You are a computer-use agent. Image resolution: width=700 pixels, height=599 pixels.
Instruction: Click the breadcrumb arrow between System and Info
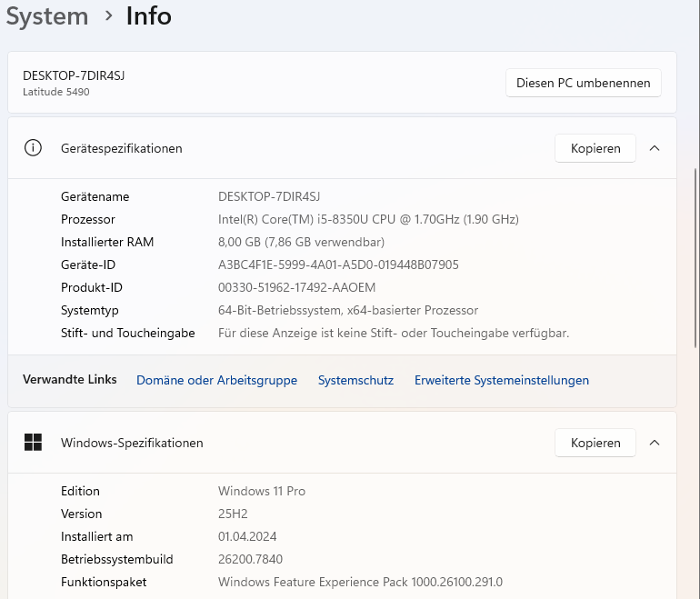click(x=108, y=16)
